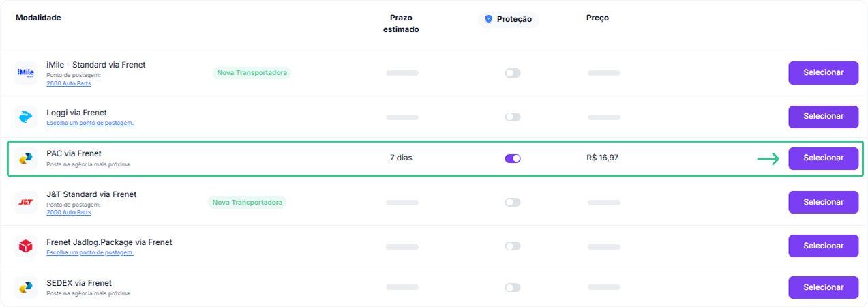This screenshot has width=868, height=307.
Task: Click the Nova Transportadora badge for J&T
Action: pos(247,202)
